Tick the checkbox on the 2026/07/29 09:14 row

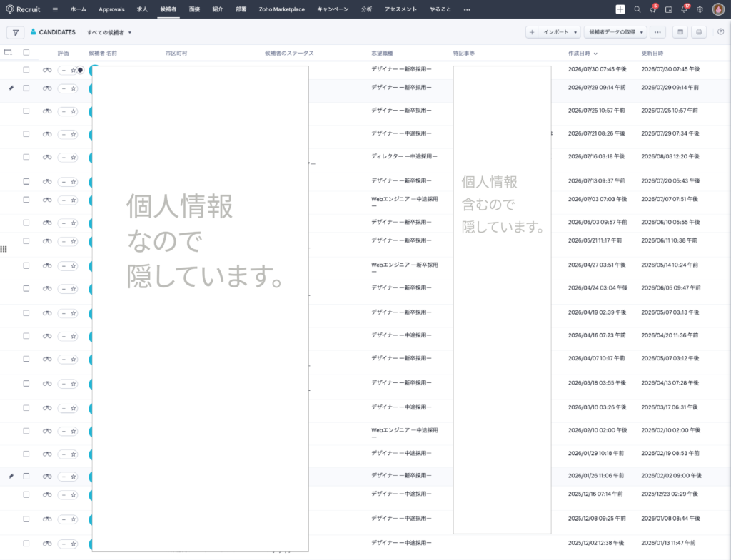pos(26,88)
